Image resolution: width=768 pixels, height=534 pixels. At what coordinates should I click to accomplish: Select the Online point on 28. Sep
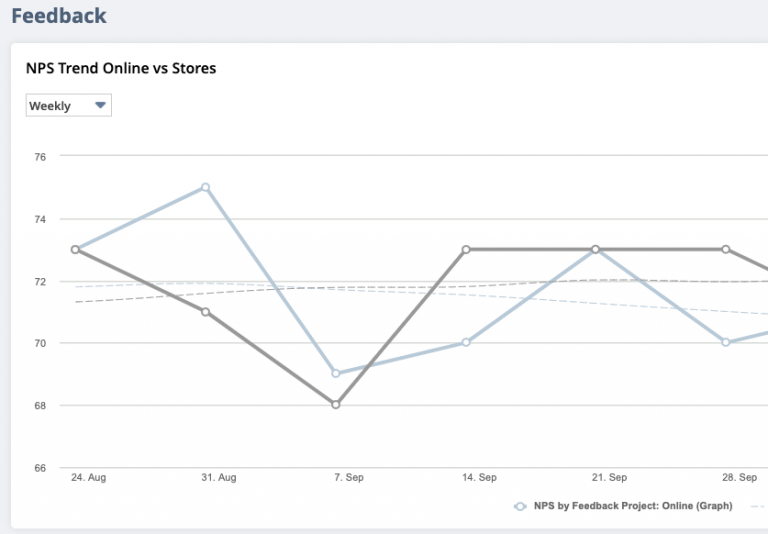(x=726, y=342)
